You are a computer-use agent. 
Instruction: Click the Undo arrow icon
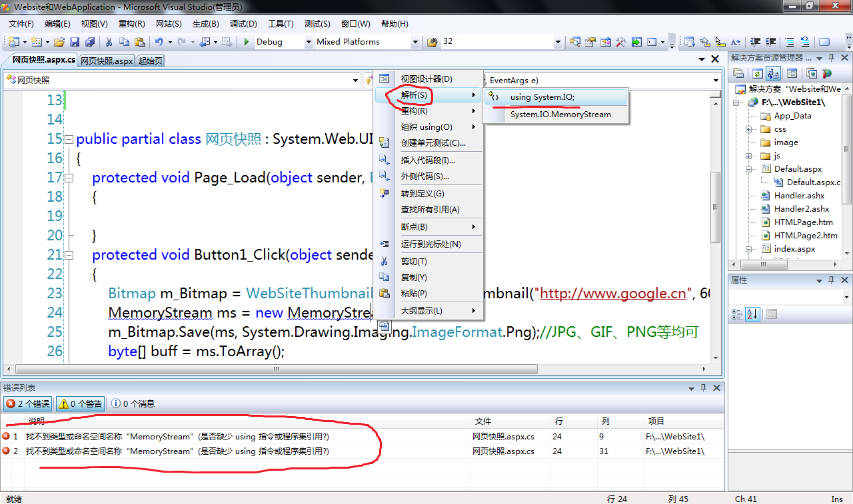coord(159,42)
